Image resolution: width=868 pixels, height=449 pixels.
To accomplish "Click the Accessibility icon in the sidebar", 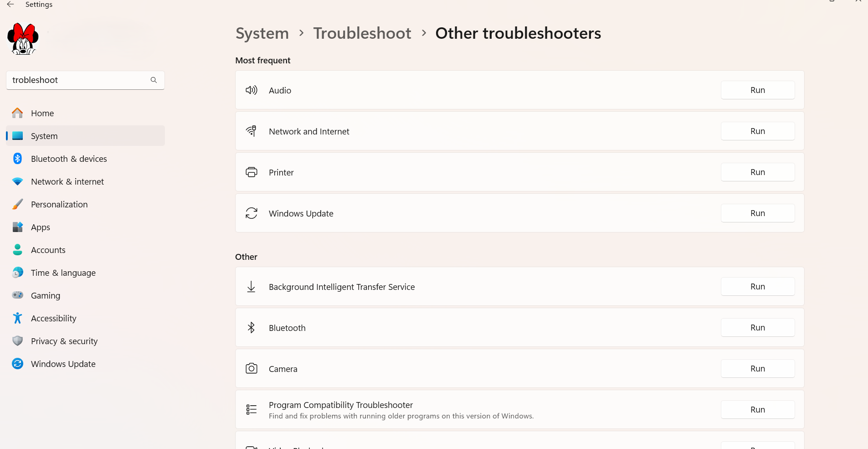I will (17, 318).
